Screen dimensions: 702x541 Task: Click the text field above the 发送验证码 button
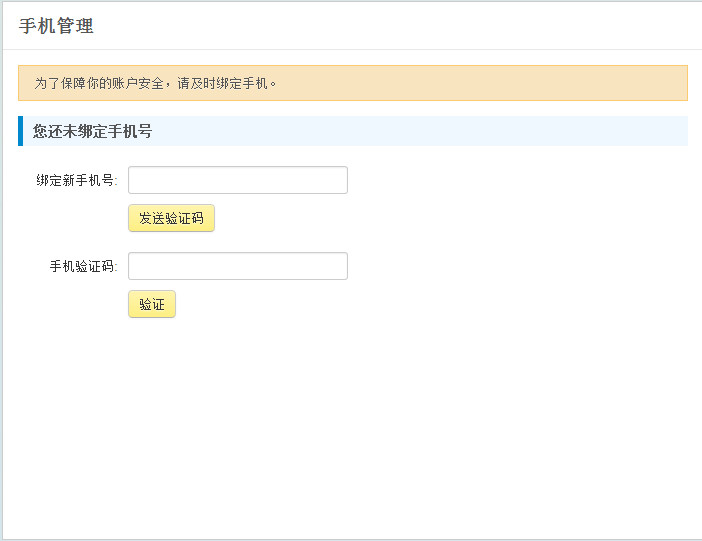pos(238,180)
